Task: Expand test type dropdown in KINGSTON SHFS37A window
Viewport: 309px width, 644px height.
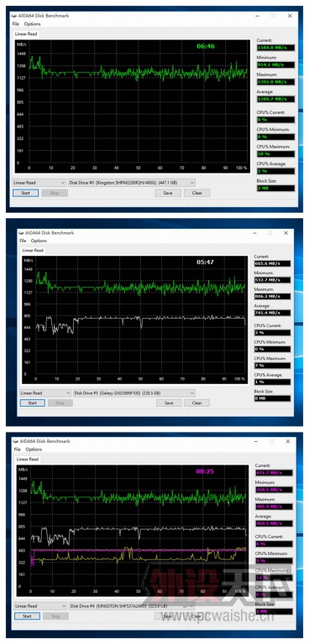Action: point(40,605)
